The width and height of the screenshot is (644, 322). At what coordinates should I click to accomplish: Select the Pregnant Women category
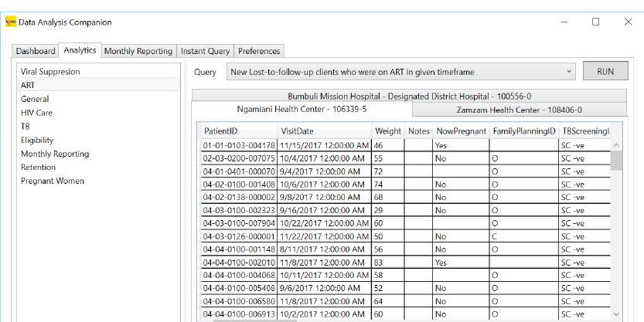53,181
